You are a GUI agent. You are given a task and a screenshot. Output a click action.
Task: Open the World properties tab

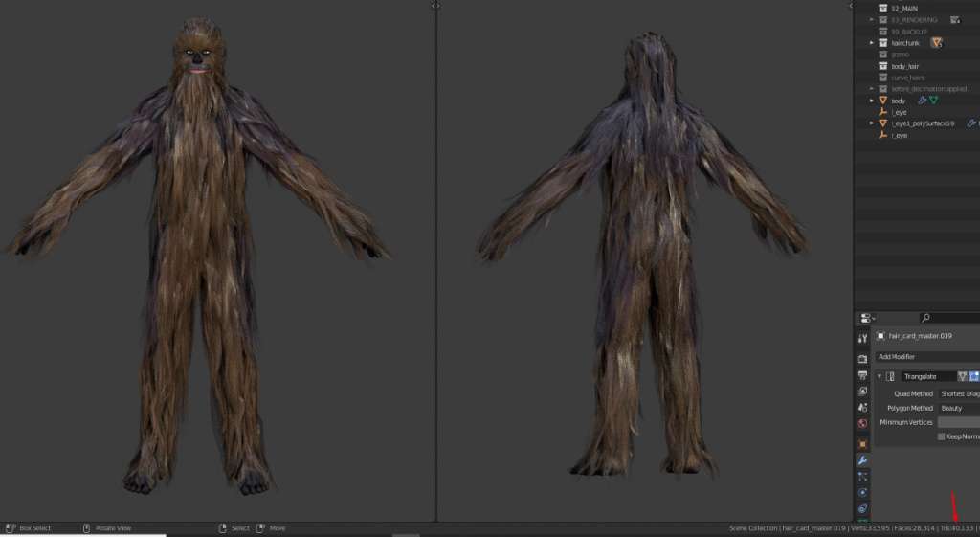click(x=862, y=423)
